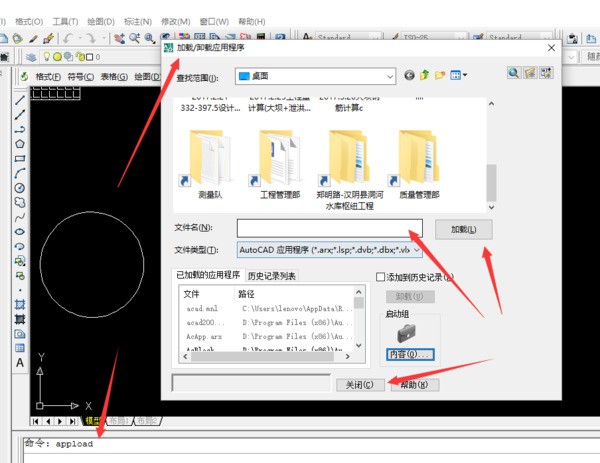
Task: Click in the 文件名 file name field
Action: (330, 228)
